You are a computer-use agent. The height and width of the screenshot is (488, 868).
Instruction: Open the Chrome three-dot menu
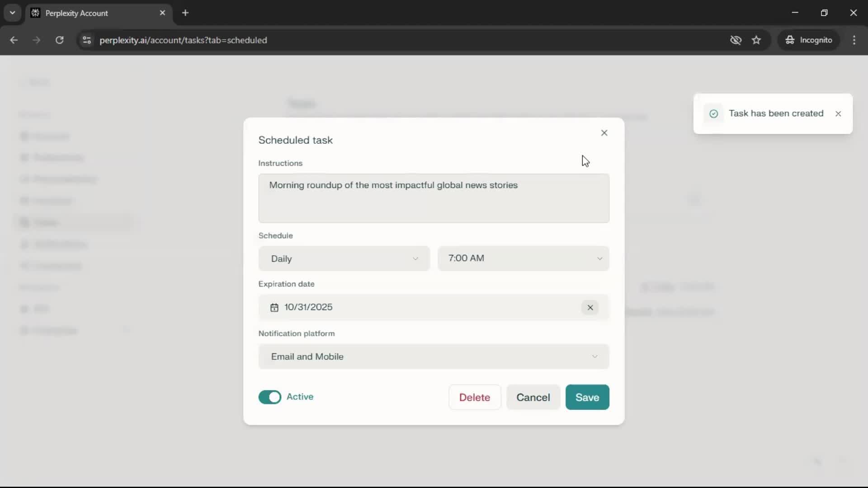(x=854, y=40)
